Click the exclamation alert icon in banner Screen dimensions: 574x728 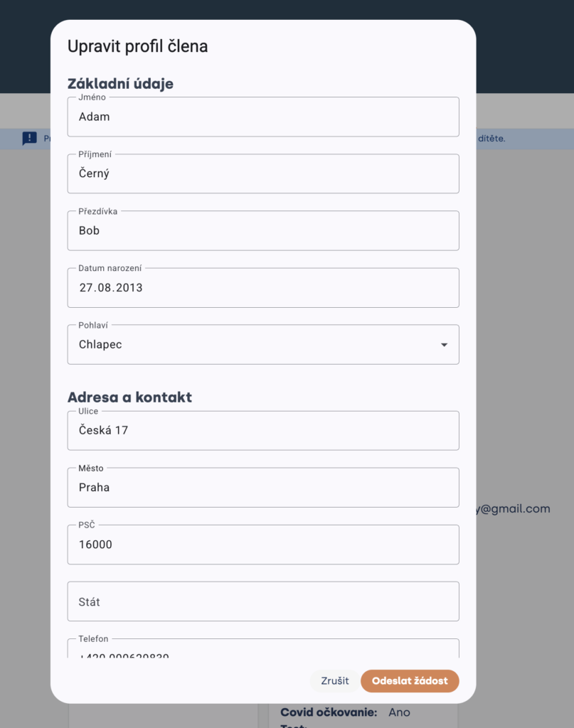(x=30, y=139)
